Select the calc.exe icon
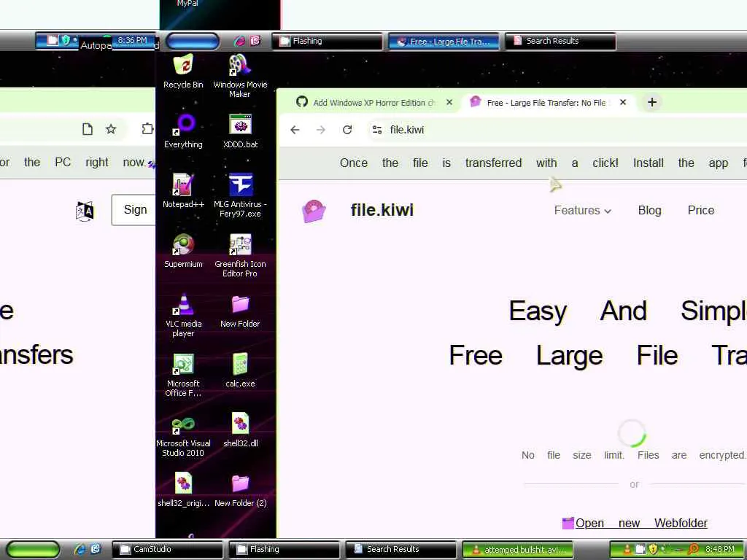 point(240,370)
